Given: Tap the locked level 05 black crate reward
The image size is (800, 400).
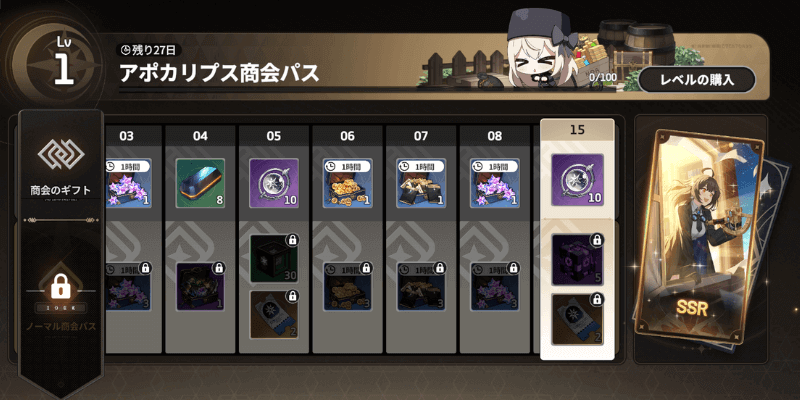Looking at the screenshot, I should pyautogui.click(x=275, y=259).
